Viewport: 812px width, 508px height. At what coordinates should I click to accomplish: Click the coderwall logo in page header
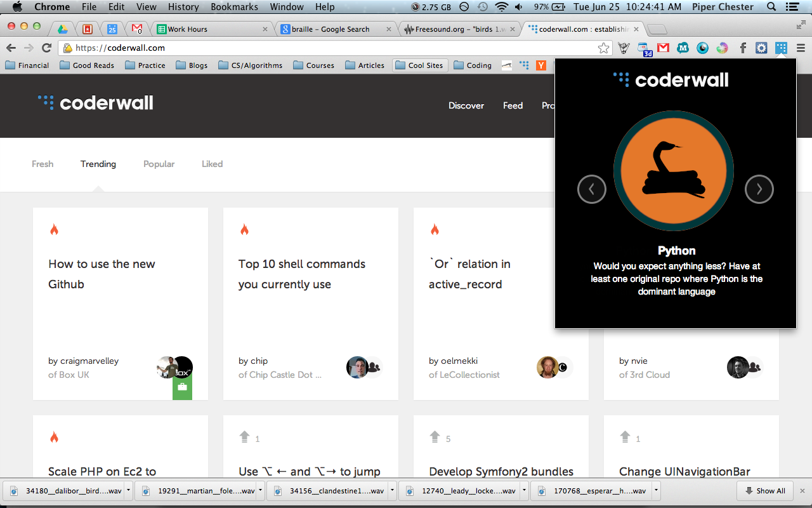[96, 103]
